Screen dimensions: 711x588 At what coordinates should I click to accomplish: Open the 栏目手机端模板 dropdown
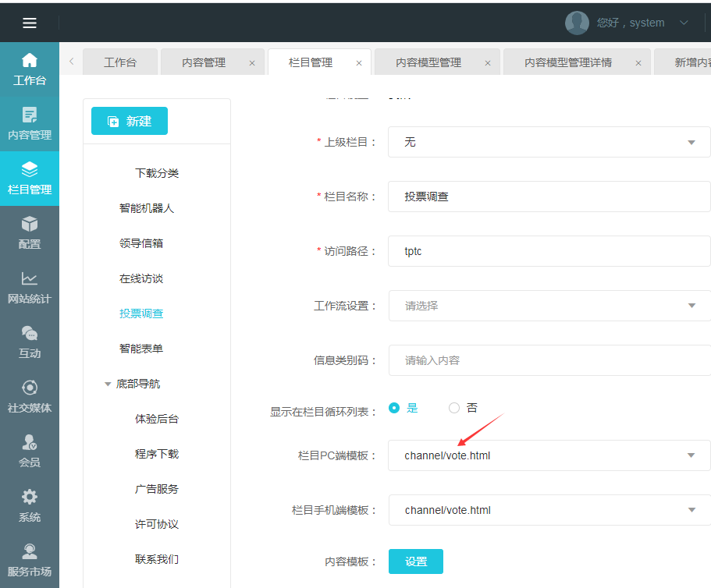click(549, 510)
